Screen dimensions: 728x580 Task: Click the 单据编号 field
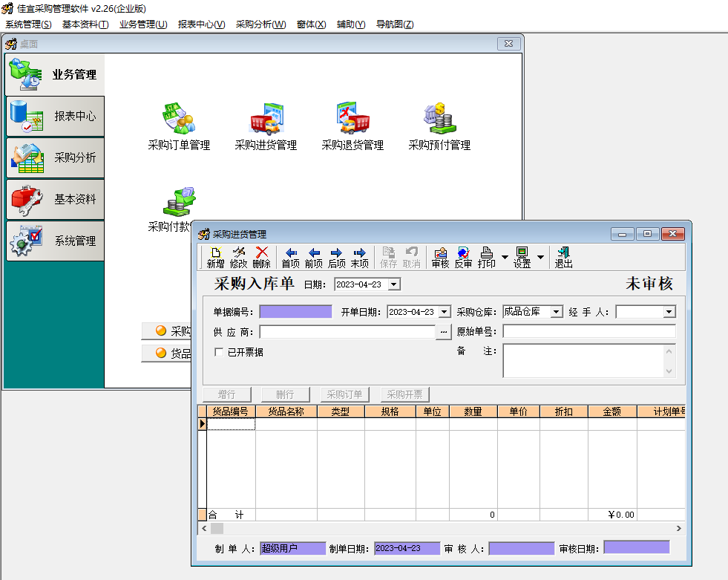[x=296, y=312]
